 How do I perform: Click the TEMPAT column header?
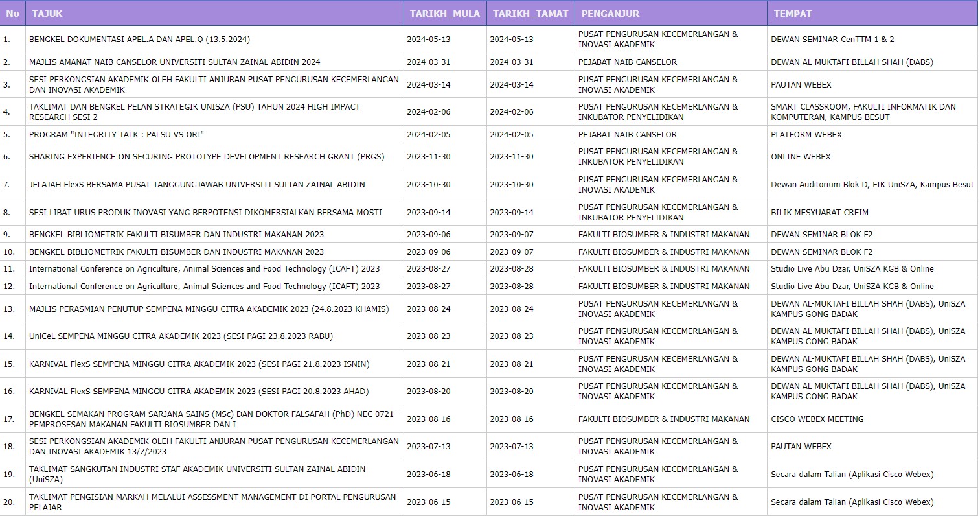pyautogui.click(x=792, y=14)
